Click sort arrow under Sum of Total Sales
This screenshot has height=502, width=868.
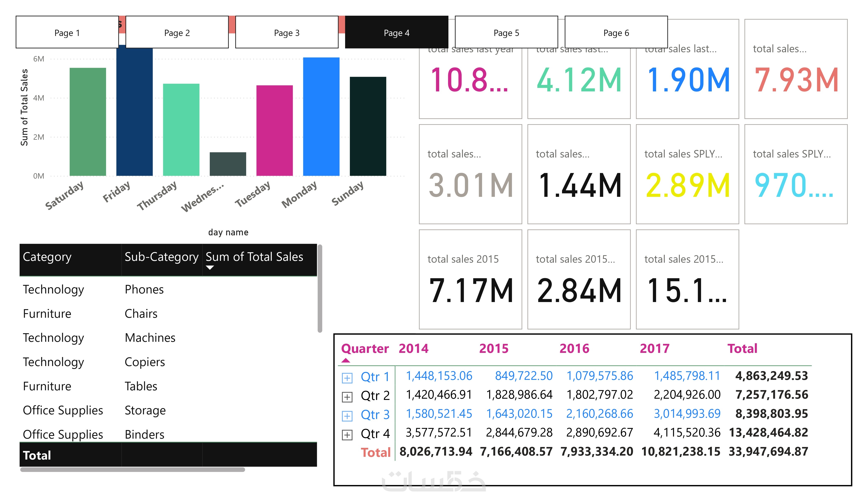point(210,268)
